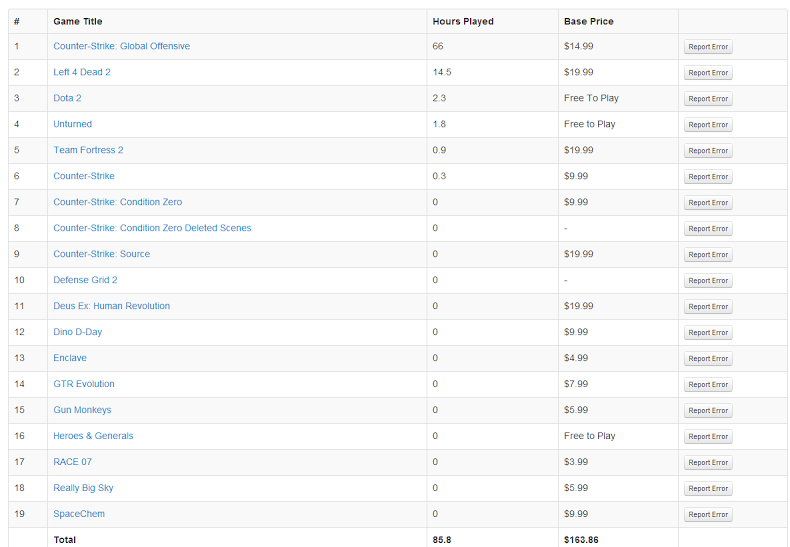Select the total hours value 85.8
Viewport: 790px width, 547px height.
441,540
